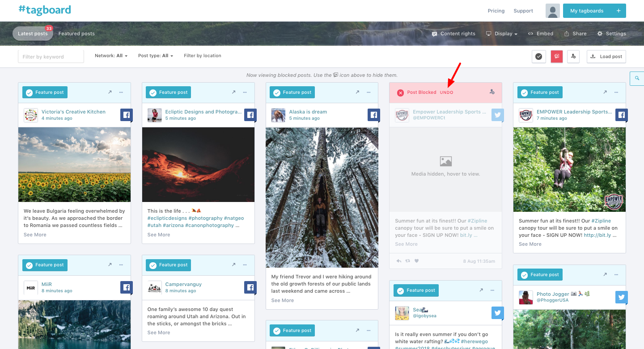Expand the Network: All dropdown
The image size is (644, 349).
tap(111, 56)
